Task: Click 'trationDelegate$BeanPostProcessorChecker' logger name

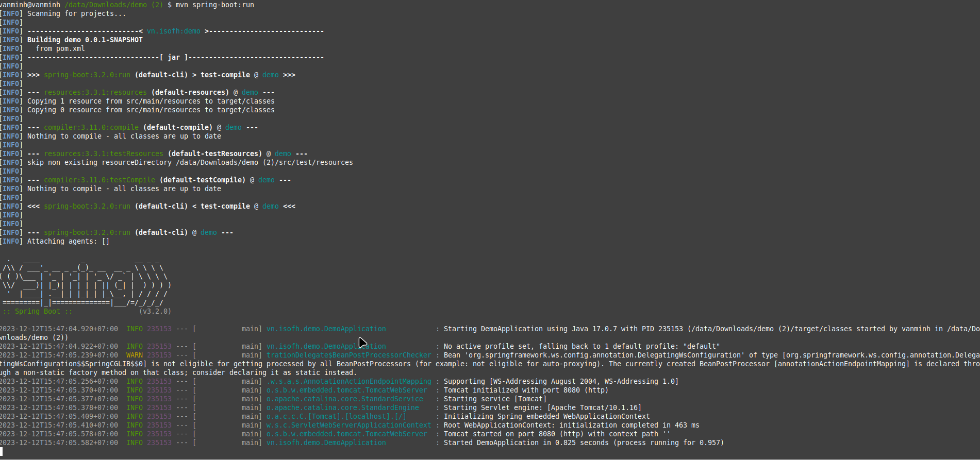Action: [349, 355]
